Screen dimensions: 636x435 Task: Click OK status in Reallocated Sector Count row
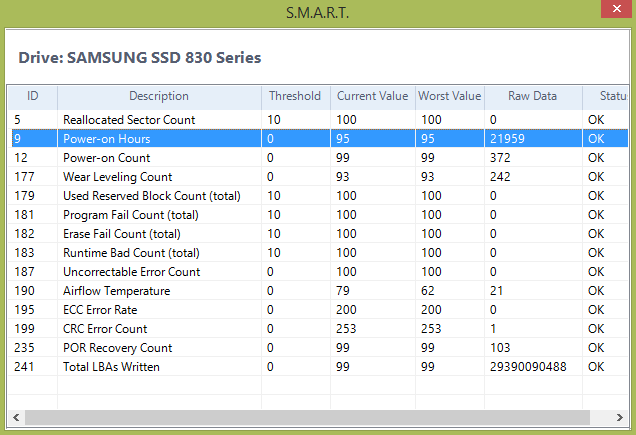596,120
